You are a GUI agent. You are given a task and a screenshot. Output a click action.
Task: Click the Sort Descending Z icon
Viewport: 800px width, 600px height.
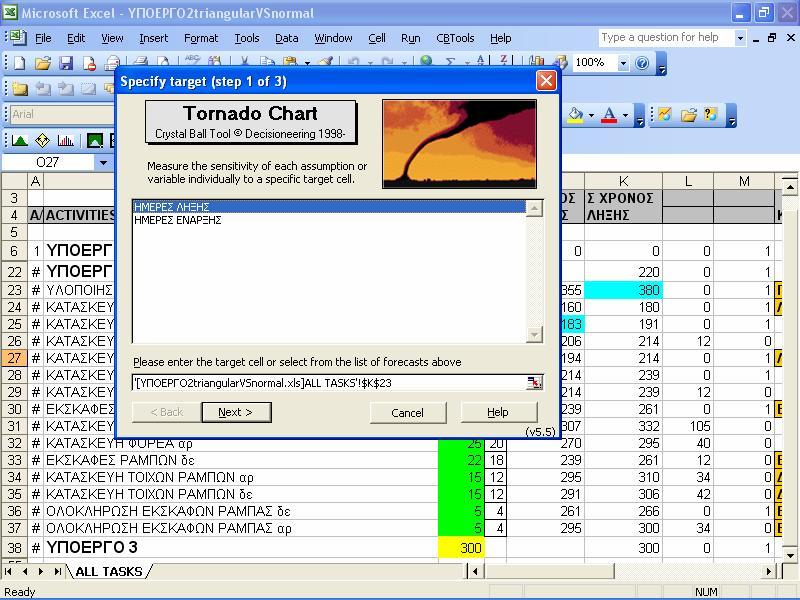(504, 62)
